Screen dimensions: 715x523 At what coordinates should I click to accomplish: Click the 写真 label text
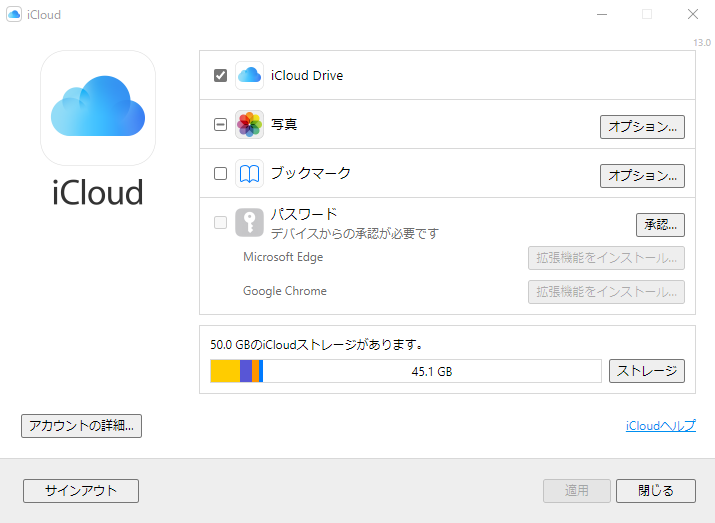pos(284,124)
